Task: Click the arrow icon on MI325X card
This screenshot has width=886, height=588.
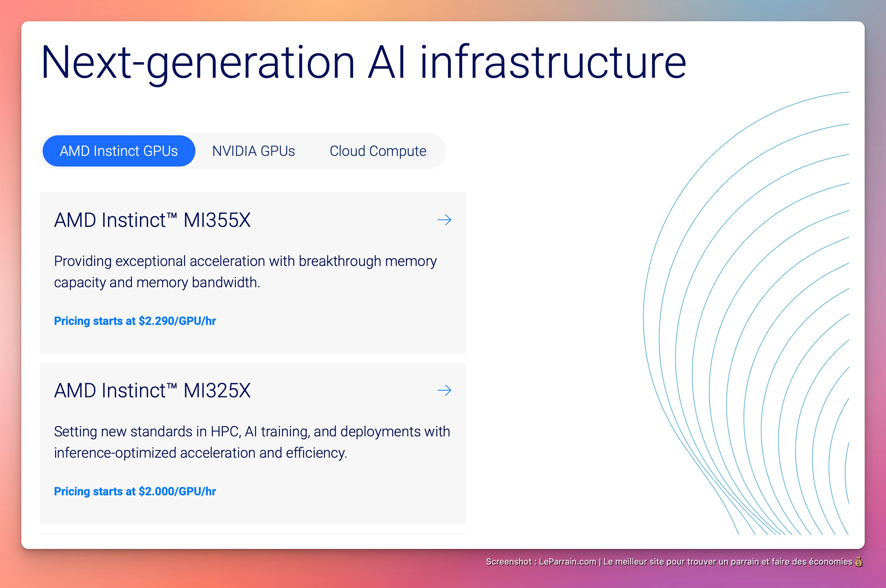Action: [x=444, y=390]
